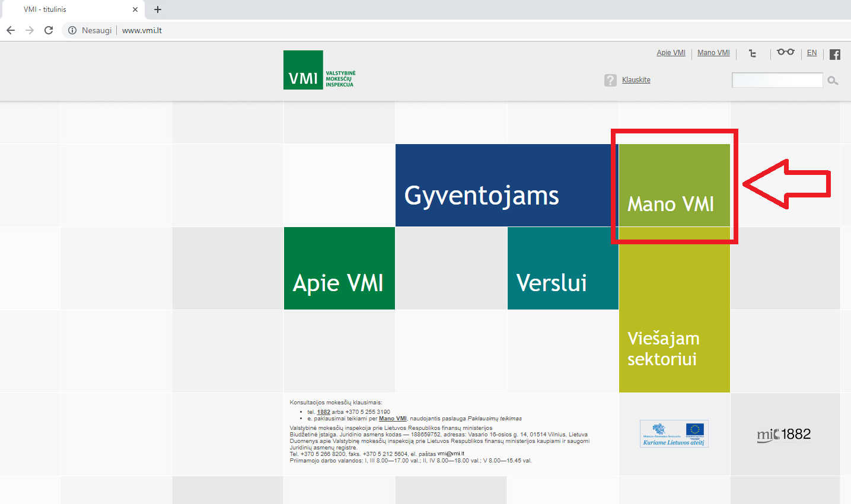Click the 1882 phone number link

pyautogui.click(x=324, y=412)
